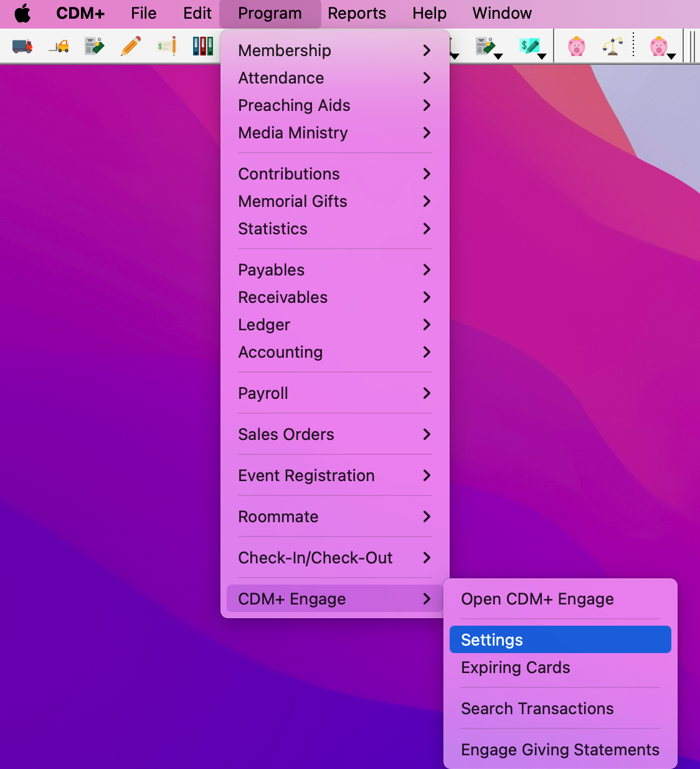Viewport: 700px width, 769px height.
Task: Choose Settings in the CDM+ Engage submenu
Action: pos(560,640)
